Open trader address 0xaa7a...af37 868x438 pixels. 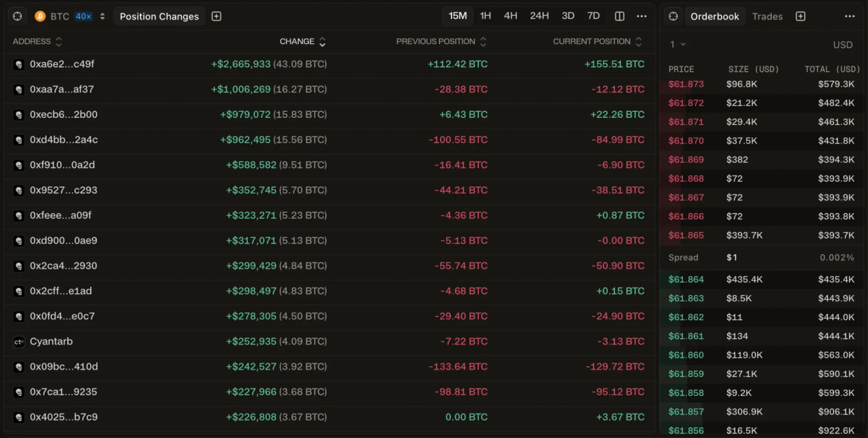click(x=62, y=89)
